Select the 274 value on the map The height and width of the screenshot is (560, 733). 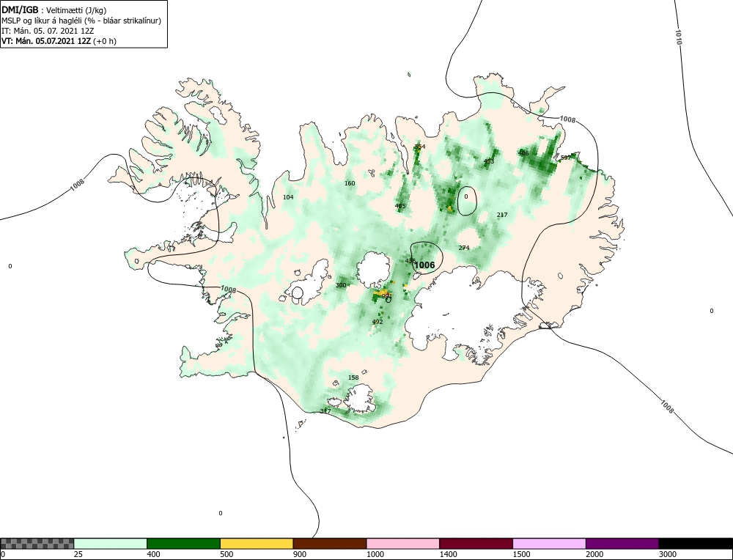[x=464, y=248]
